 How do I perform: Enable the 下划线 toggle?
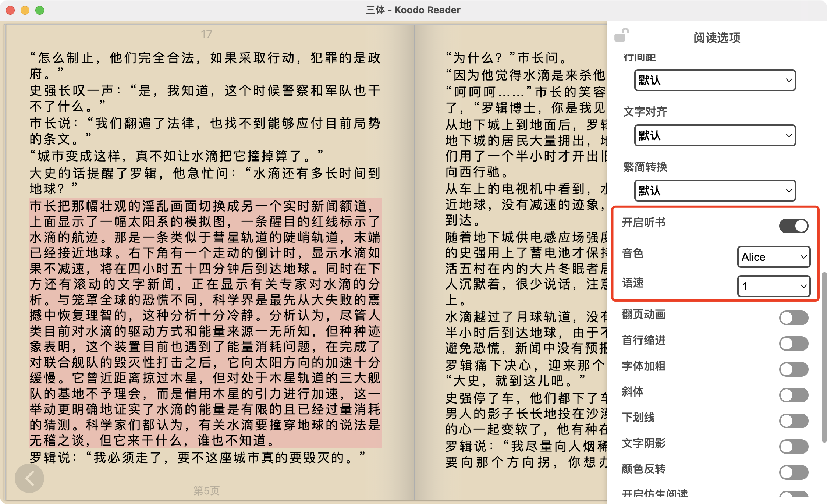click(794, 421)
